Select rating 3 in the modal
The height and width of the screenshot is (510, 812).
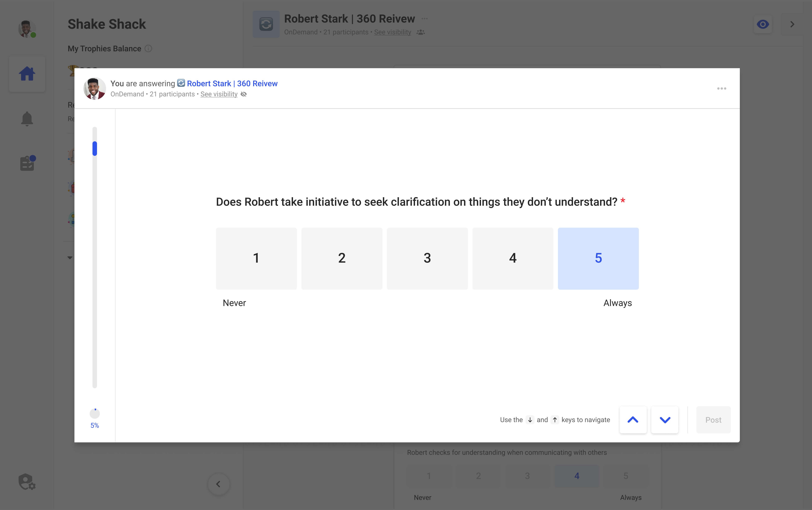pos(427,258)
